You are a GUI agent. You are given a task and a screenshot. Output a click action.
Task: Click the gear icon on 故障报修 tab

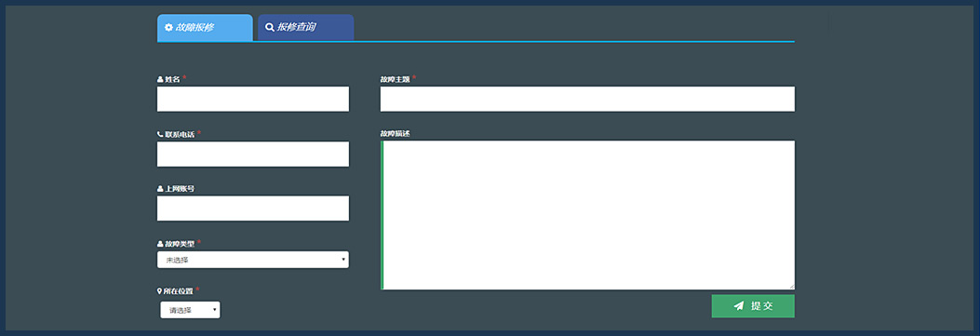pyautogui.click(x=168, y=28)
